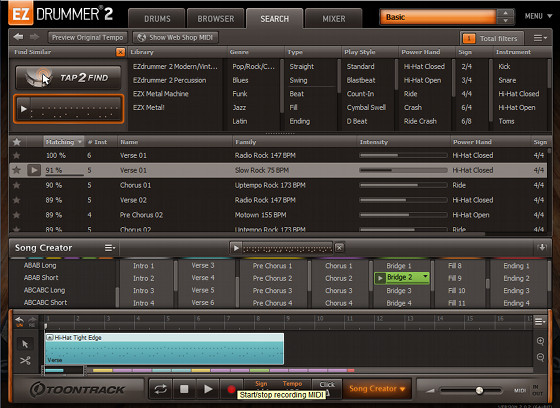The width and height of the screenshot is (560, 408).
Task: Stop playback
Action: pyautogui.click(x=184, y=389)
